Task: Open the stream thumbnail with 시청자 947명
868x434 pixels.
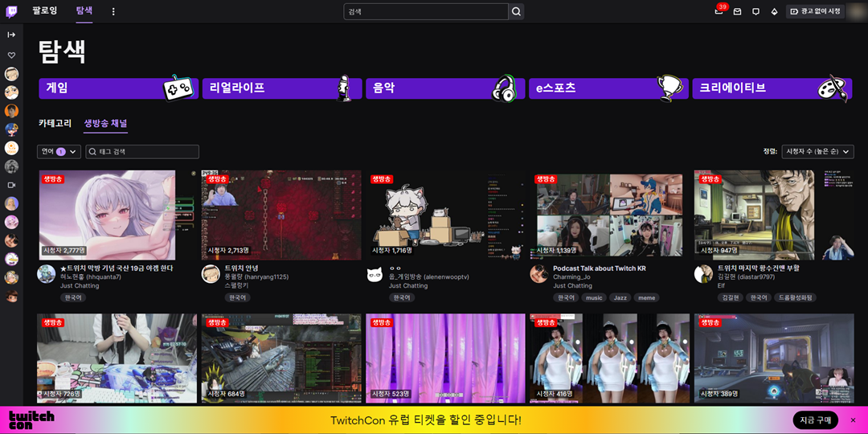Action: point(774,215)
